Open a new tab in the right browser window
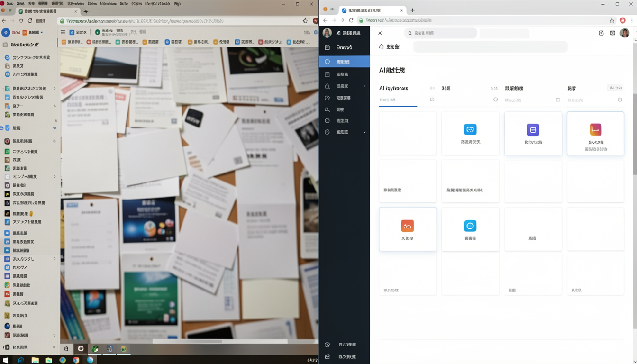The image size is (637, 364). 412,10
